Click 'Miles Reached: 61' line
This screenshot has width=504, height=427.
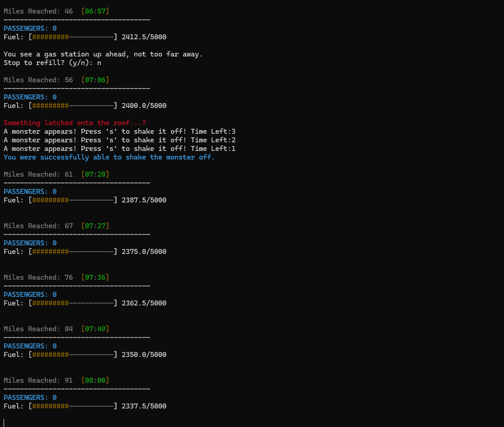coord(38,174)
